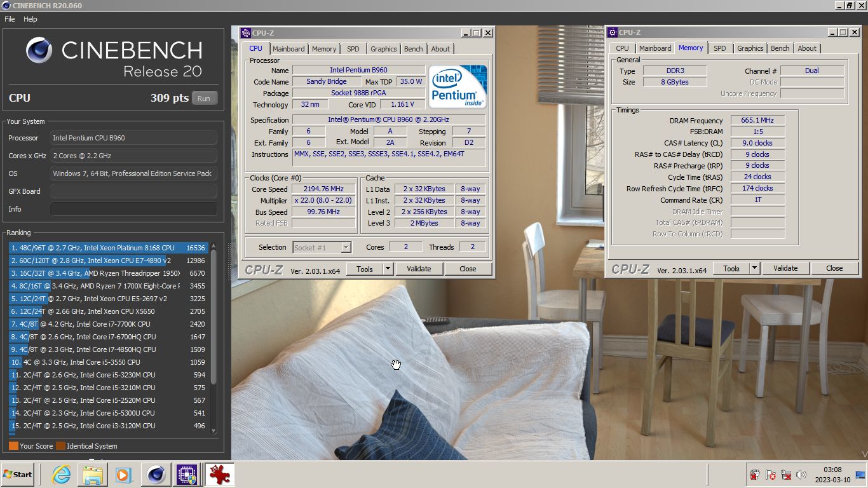Click the Core Speed 2194.76 MHz value
Image resolution: width=868 pixels, height=488 pixels.
(x=324, y=189)
